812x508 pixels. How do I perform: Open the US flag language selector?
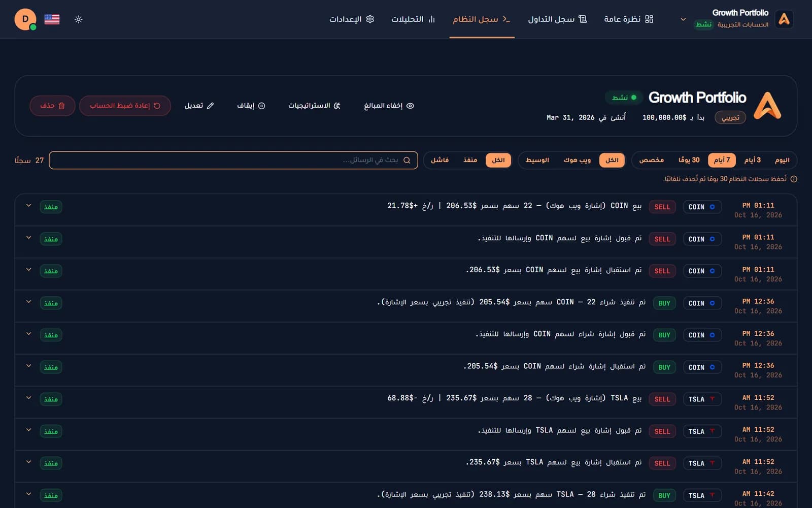52,19
